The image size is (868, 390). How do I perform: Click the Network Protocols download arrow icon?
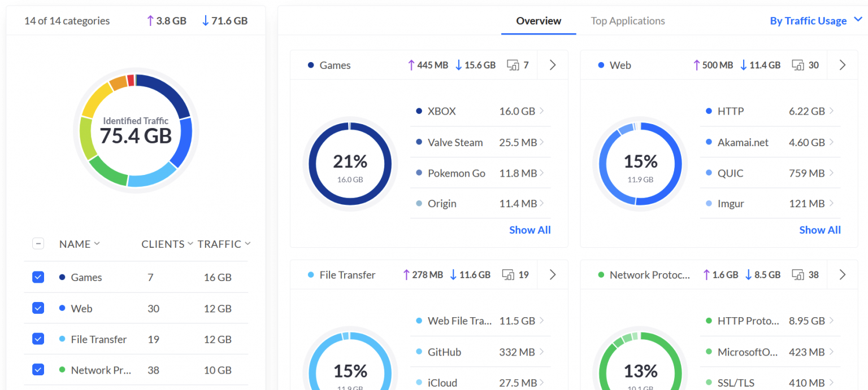coord(749,275)
